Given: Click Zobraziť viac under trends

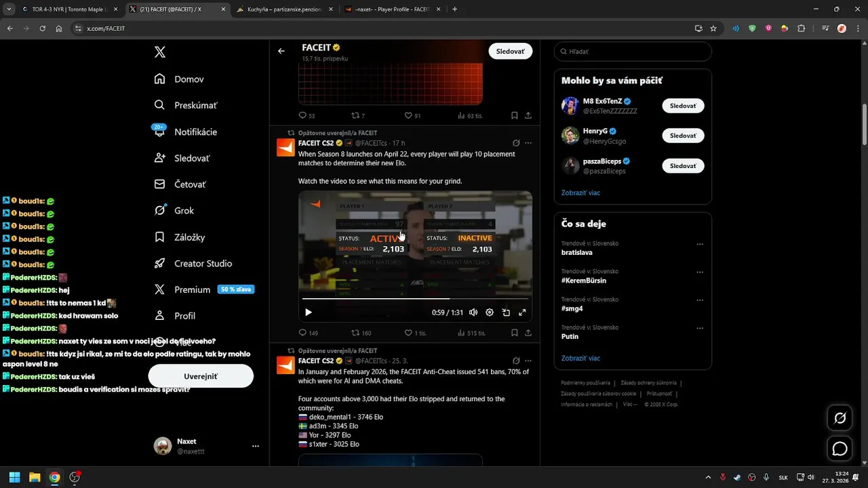Looking at the screenshot, I should (x=580, y=358).
